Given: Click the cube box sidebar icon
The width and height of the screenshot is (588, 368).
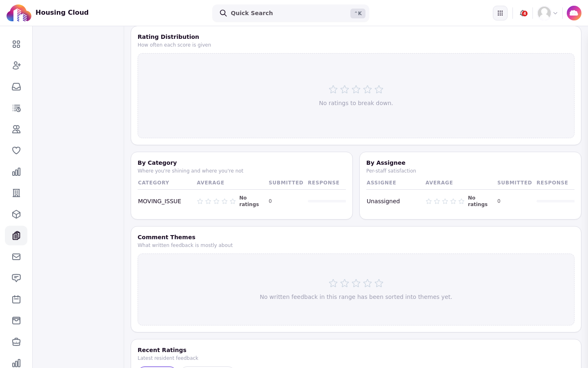Looking at the screenshot, I should (16, 214).
